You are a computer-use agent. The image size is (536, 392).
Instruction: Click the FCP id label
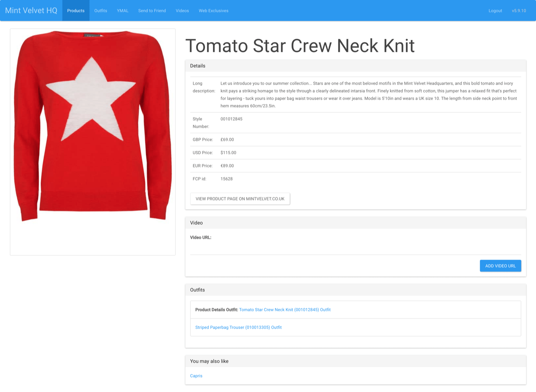199,179
